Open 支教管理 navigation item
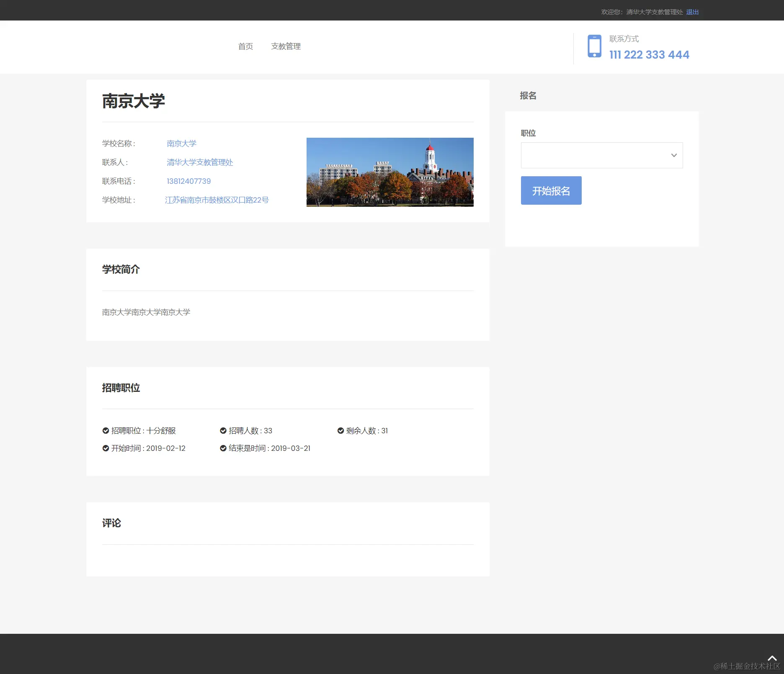The height and width of the screenshot is (674, 784). point(286,46)
